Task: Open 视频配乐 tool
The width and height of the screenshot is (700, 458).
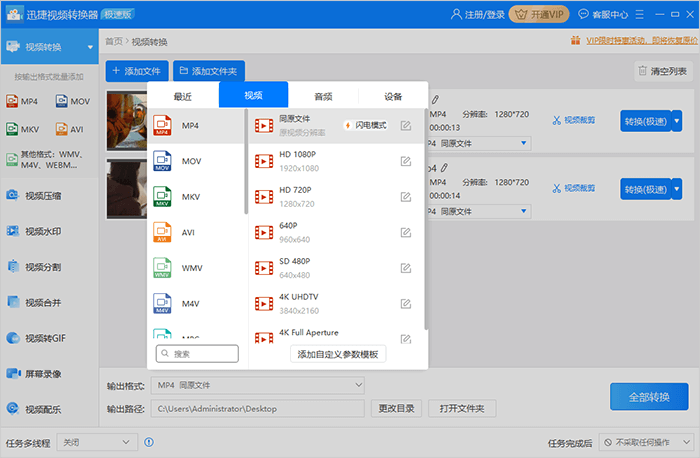Action: click(34, 409)
